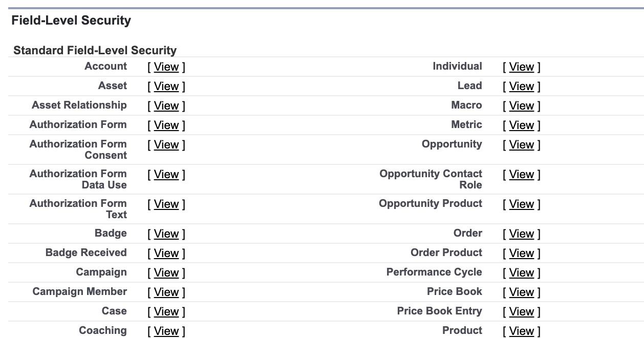Open Asset Relationship field security View link
Image resolution: width=644 pixels, height=338 pixels.
click(166, 106)
